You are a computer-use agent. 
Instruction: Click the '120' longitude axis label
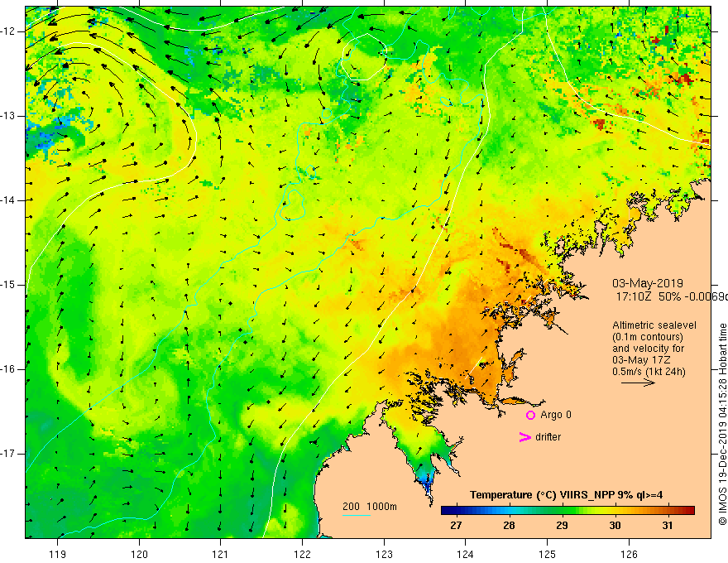point(139,554)
